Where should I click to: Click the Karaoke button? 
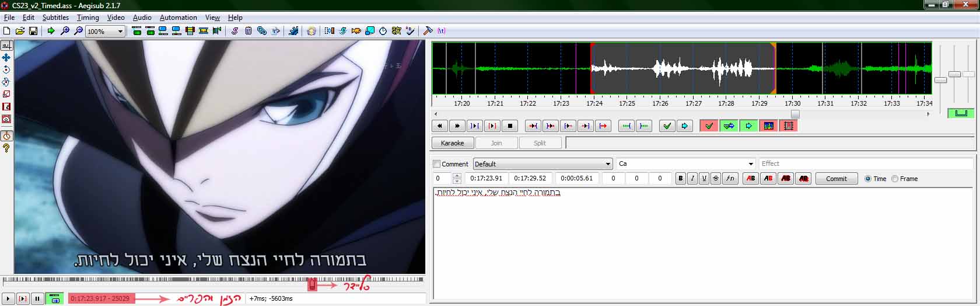453,143
